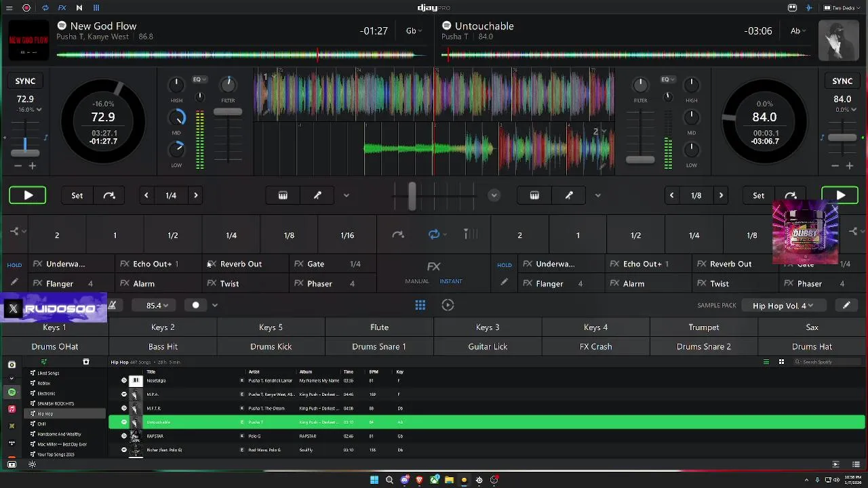
Task: Set right deck loop length to 1/2
Action: (635, 235)
